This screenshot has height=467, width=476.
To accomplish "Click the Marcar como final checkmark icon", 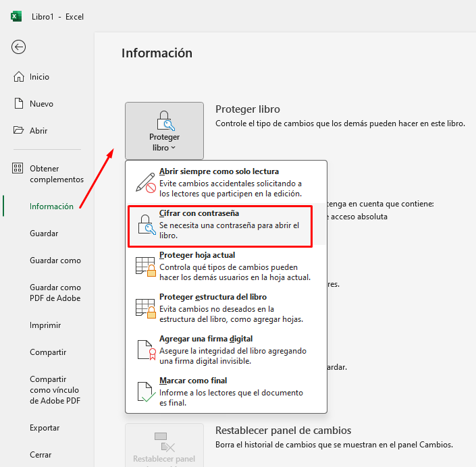I will coord(146,392).
